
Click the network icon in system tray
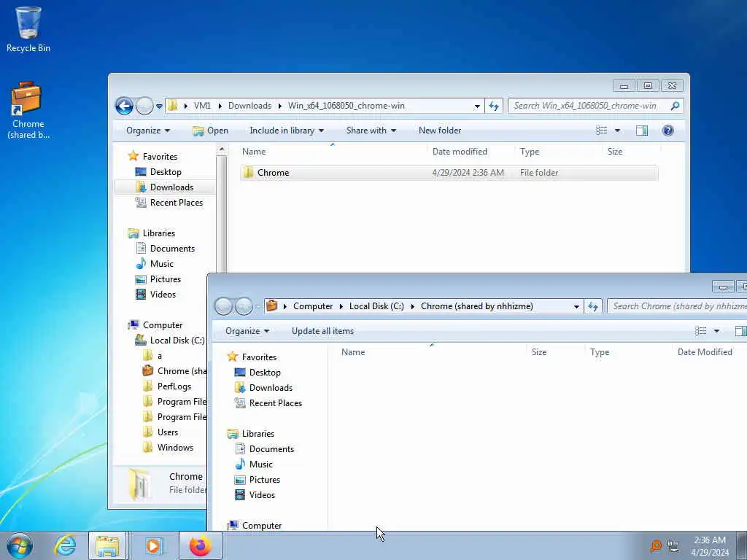pyautogui.click(x=673, y=546)
